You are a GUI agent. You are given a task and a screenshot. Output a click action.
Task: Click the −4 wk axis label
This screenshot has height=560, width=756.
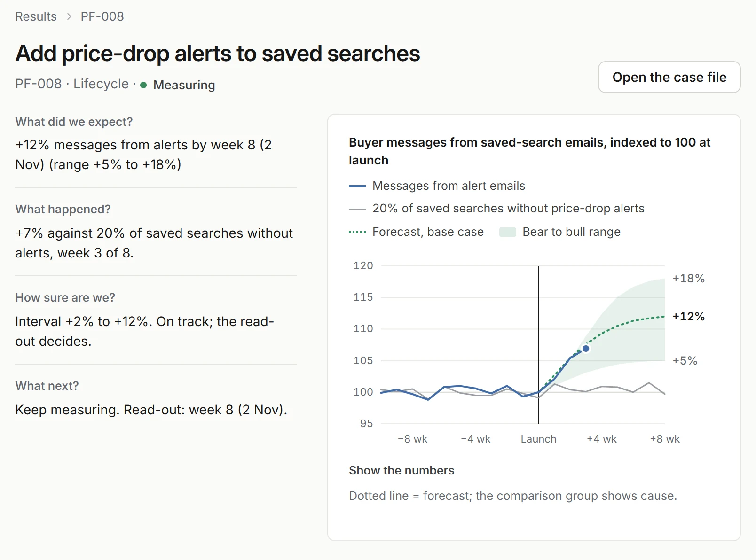click(x=475, y=439)
